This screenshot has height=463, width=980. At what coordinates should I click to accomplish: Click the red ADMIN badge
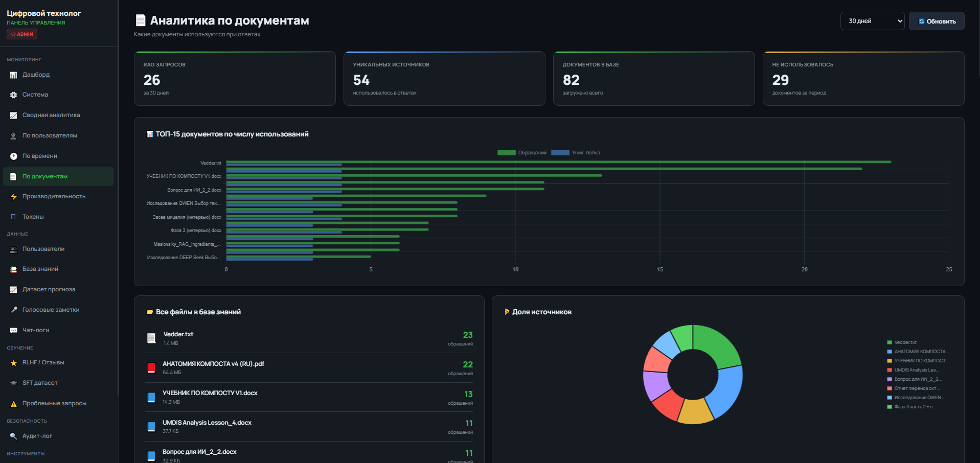tap(22, 34)
